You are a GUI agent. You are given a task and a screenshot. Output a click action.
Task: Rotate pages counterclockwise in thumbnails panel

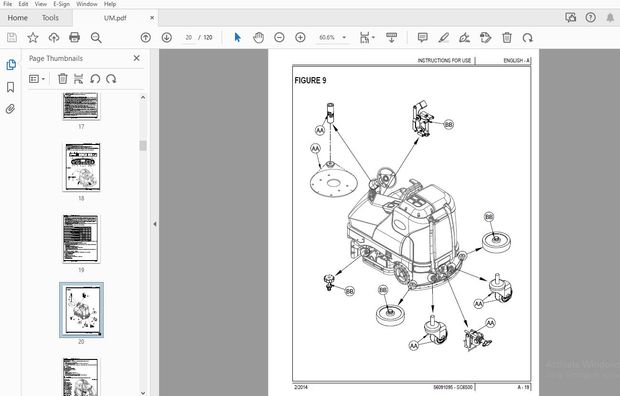pyautogui.click(x=95, y=79)
